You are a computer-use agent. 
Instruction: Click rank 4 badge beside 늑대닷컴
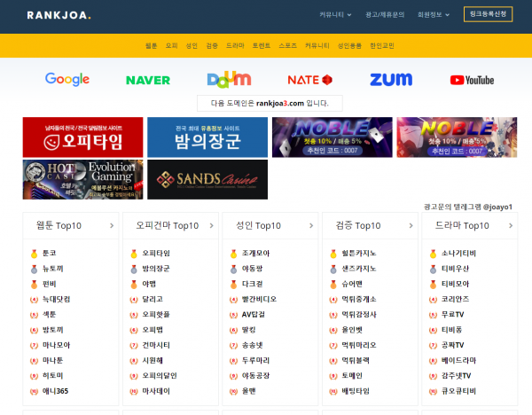34,300
